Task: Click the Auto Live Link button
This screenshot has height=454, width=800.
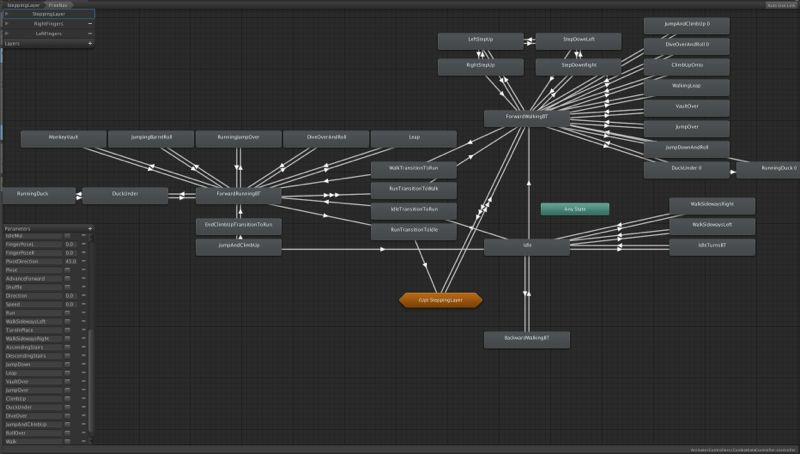Action: [779, 5]
